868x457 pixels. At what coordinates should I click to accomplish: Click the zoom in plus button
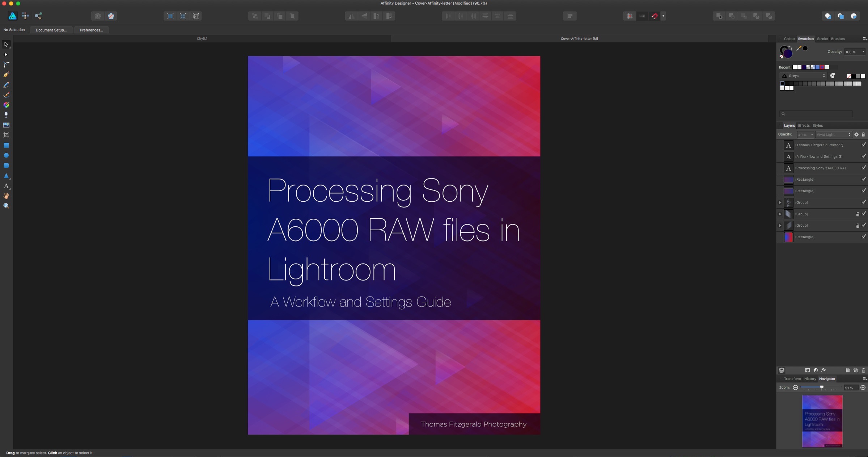(x=863, y=387)
